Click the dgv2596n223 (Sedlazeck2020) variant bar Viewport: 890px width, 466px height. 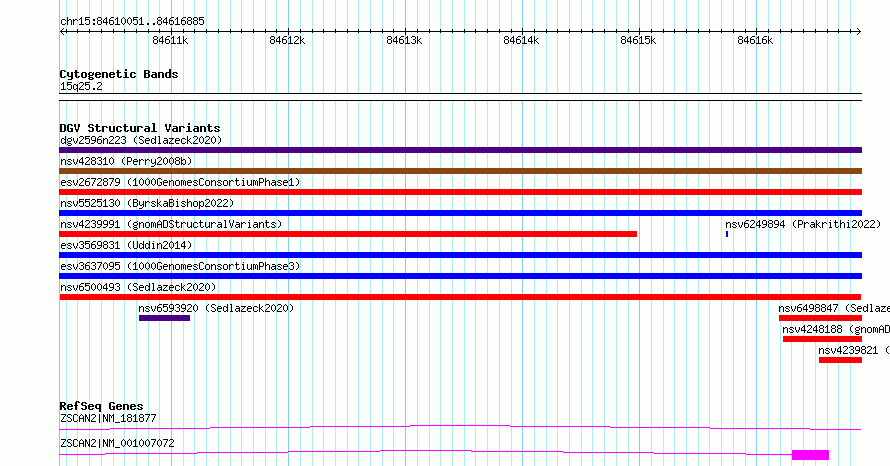point(460,150)
